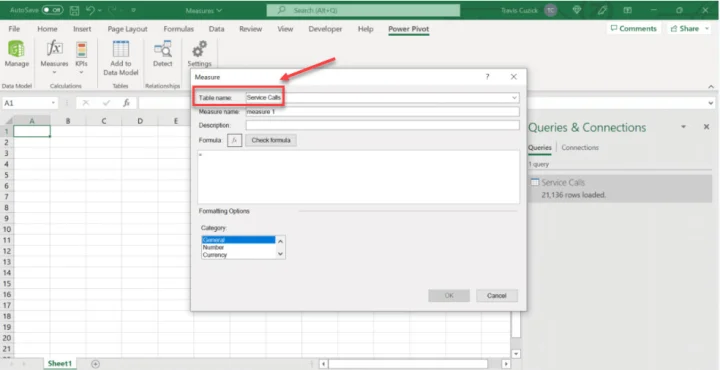Insert function using the formula fx button
Image resolution: width=720 pixels, height=370 pixels.
click(234, 140)
